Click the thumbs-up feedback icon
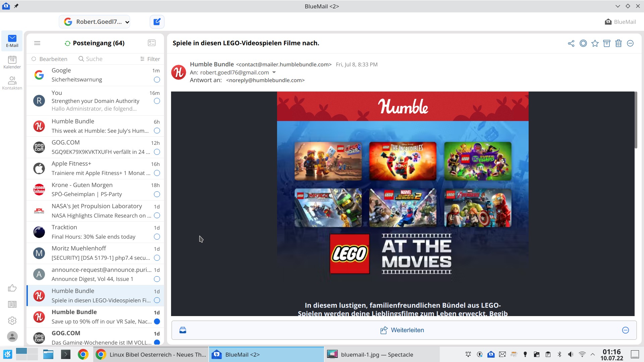644x362 pixels. pos(12,288)
